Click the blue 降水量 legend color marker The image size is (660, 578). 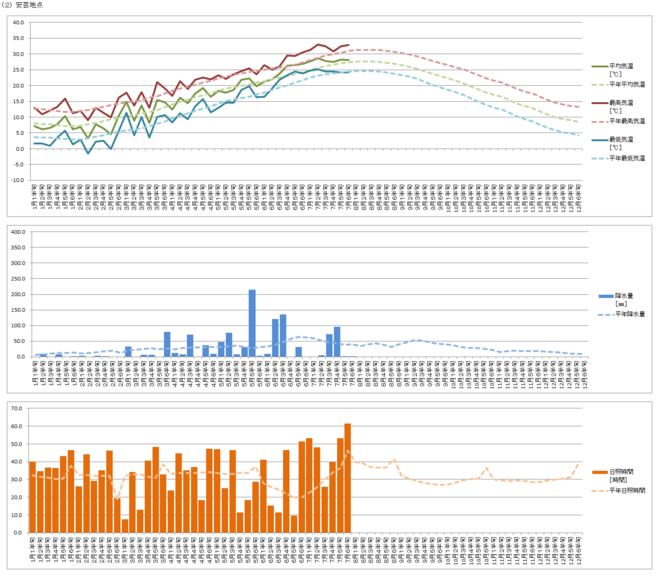click(606, 296)
